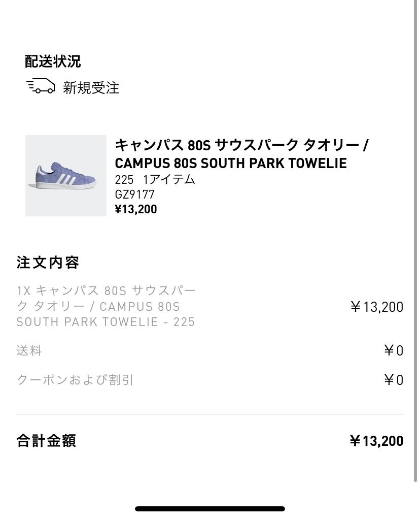Tap the 送料 shipping label
The image size is (420, 519).
tap(29, 350)
